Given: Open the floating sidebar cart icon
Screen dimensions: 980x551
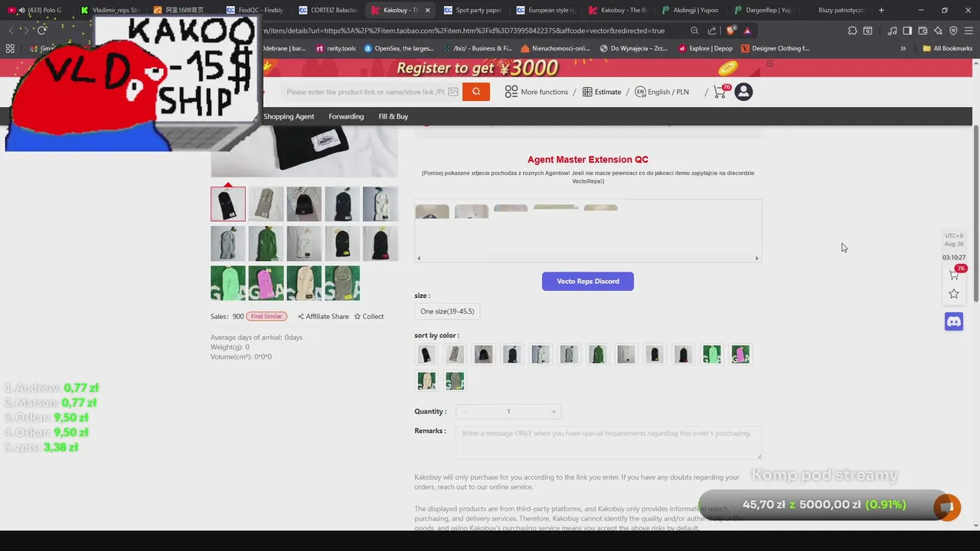Looking at the screenshot, I should click(x=954, y=274).
